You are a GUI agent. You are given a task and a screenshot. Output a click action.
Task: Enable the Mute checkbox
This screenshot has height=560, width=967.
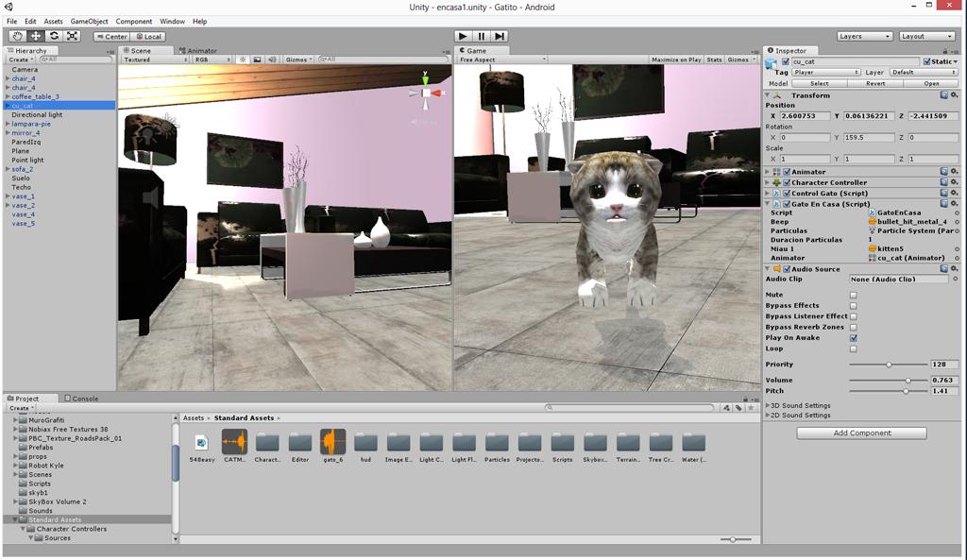(854, 295)
